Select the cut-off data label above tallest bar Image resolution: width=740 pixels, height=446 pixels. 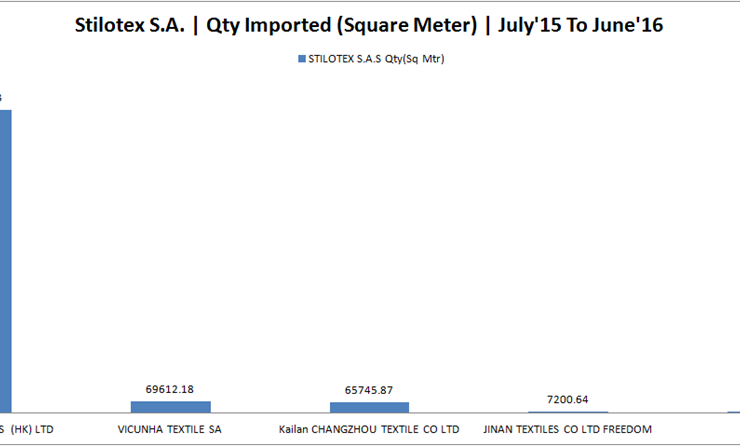click(x=1, y=98)
